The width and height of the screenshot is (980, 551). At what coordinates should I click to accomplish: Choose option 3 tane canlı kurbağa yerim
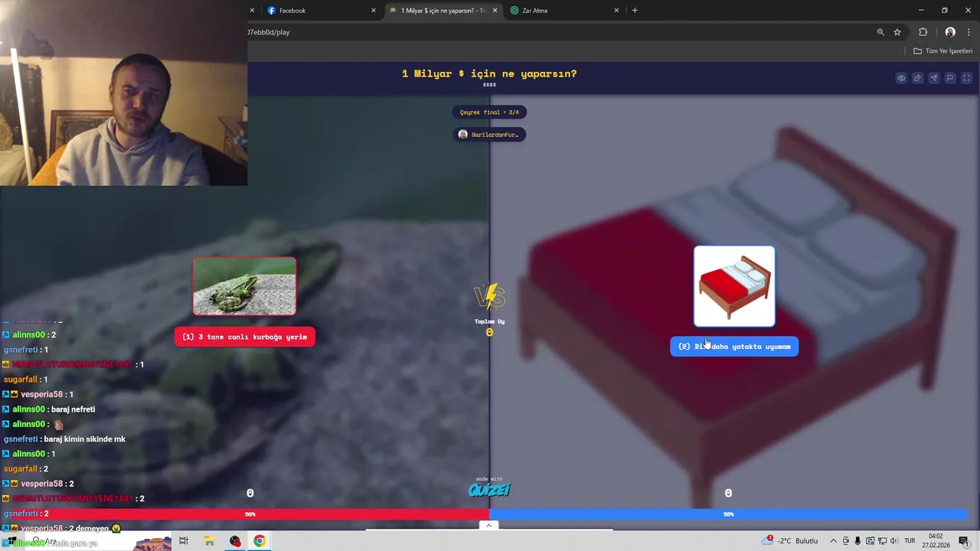pyautogui.click(x=244, y=337)
